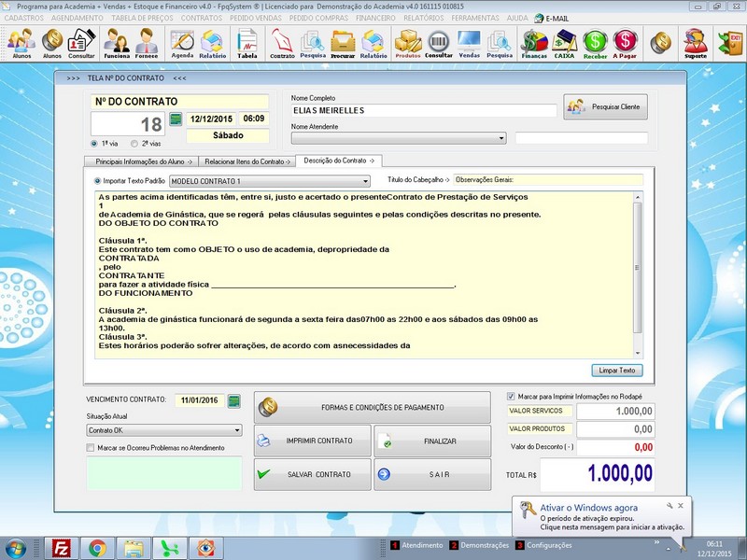Viewport: 747px width, 560px height.
Task: Check Marcar se Ocorreu Problemas no Atendimento
Action: pyautogui.click(x=90, y=448)
